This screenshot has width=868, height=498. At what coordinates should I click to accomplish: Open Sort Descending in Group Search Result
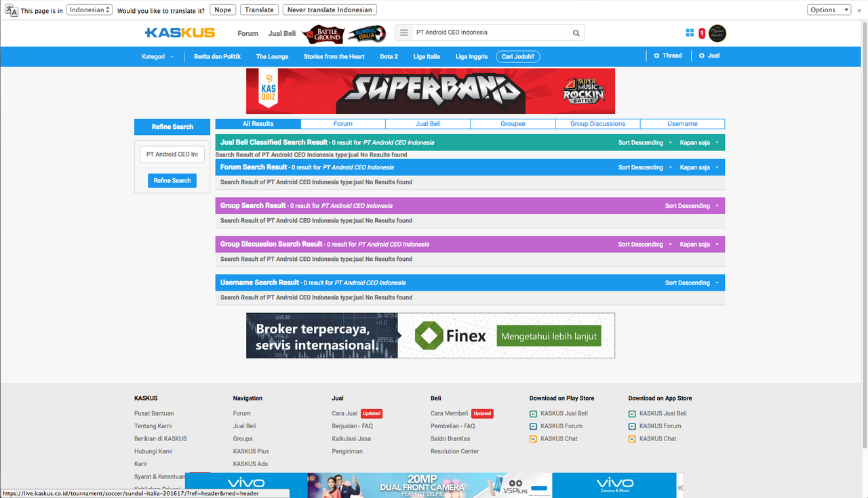click(x=692, y=206)
